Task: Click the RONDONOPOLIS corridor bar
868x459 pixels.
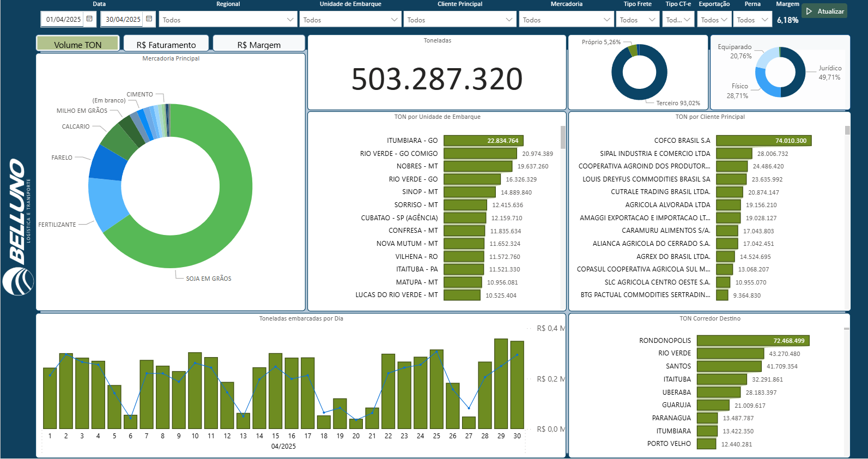Action: 753,341
